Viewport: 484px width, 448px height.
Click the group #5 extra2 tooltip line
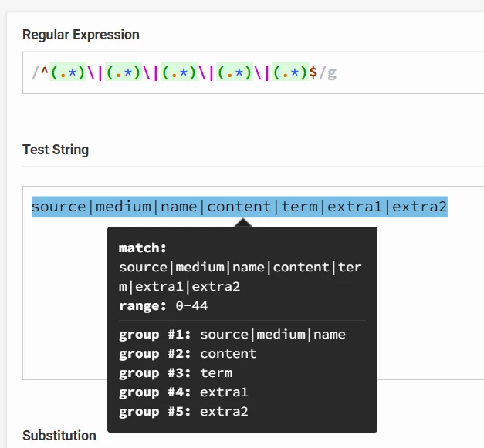coord(184,412)
